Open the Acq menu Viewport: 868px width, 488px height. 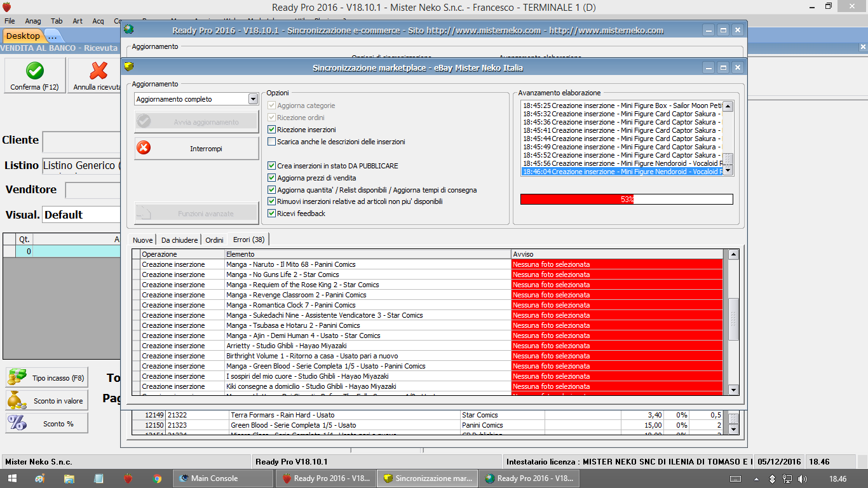click(x=98, y=21)
